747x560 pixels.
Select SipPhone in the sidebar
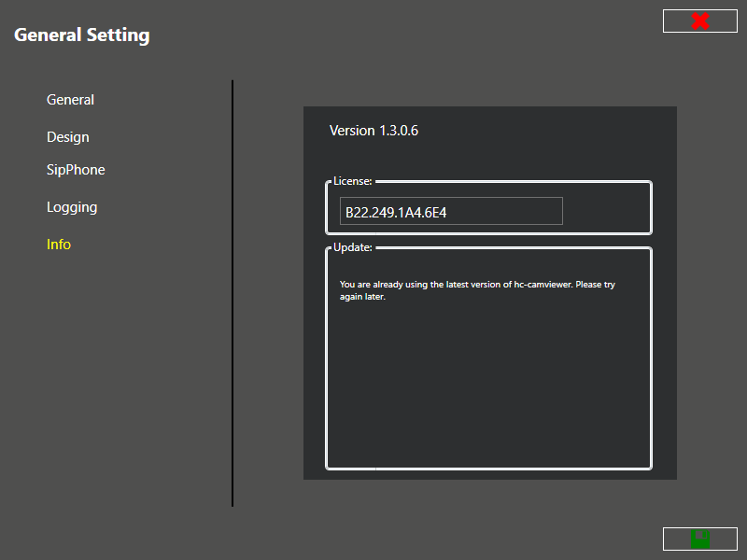click(76, 170)
